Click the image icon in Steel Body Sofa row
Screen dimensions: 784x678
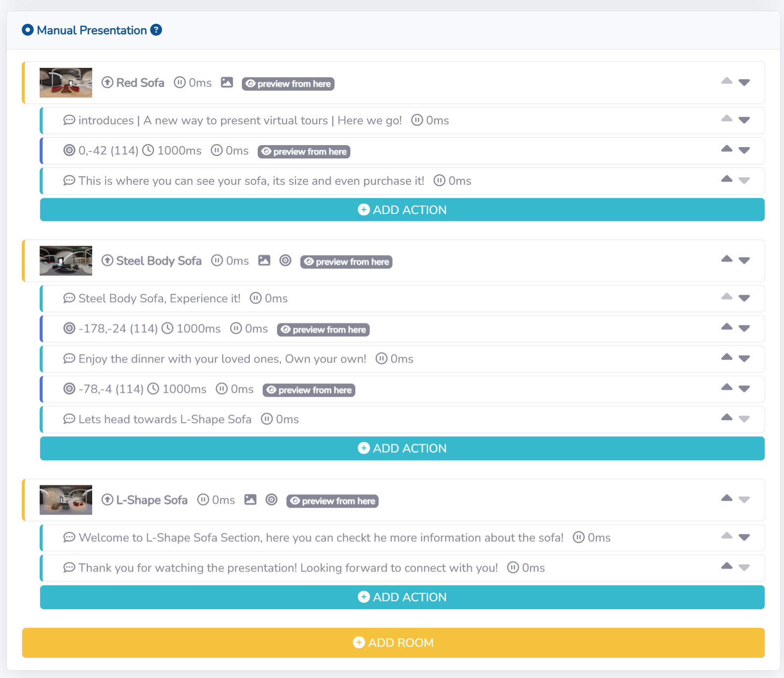(264, 261)
